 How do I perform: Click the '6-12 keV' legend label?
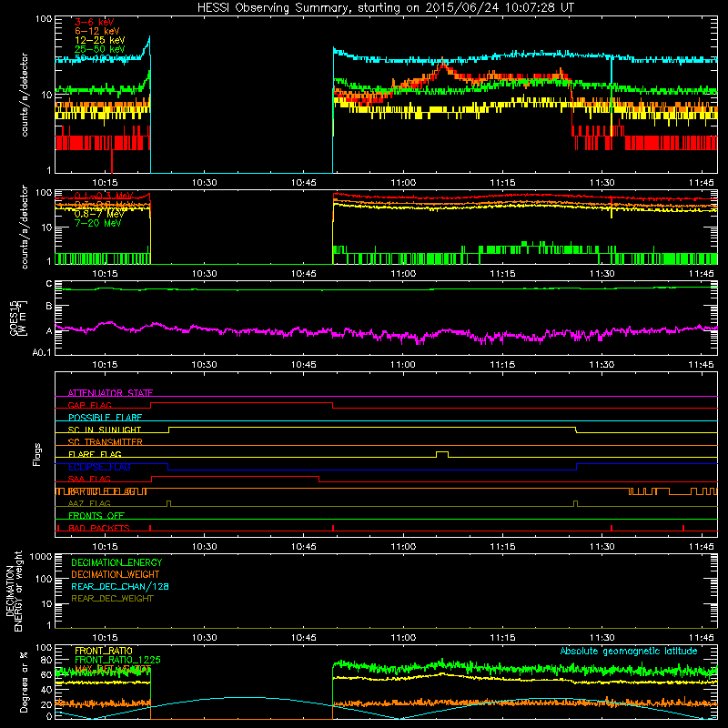click(x=97, y=31)
